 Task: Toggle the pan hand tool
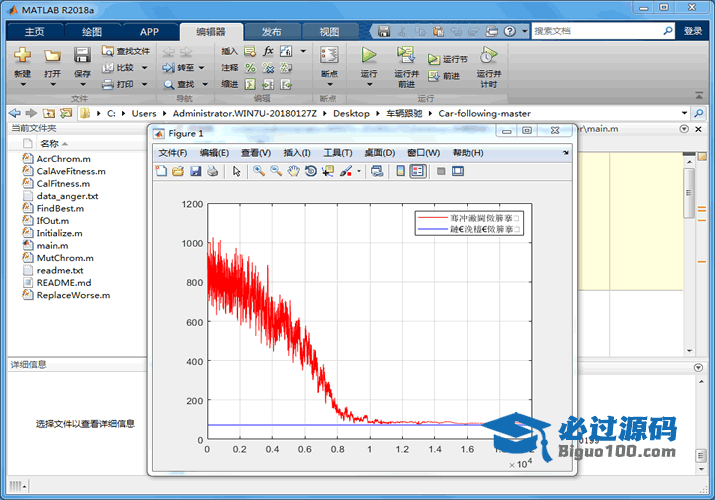tap(293, 171)
